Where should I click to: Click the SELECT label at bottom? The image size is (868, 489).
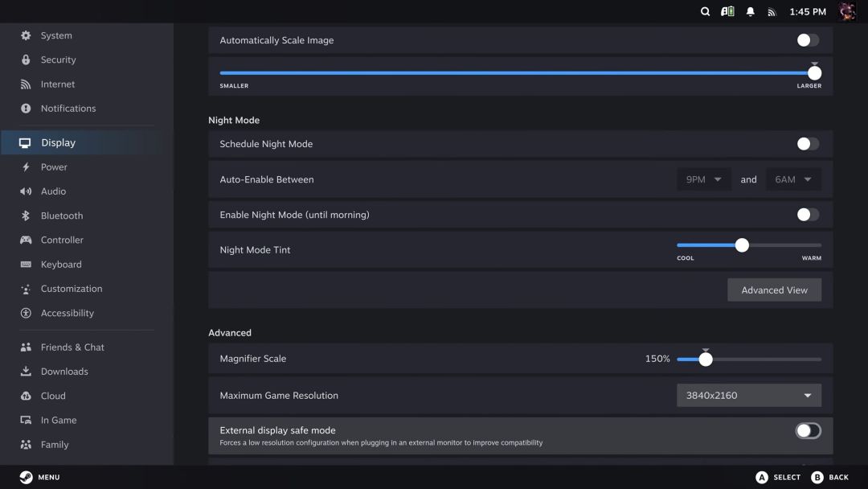coord(787,477)
